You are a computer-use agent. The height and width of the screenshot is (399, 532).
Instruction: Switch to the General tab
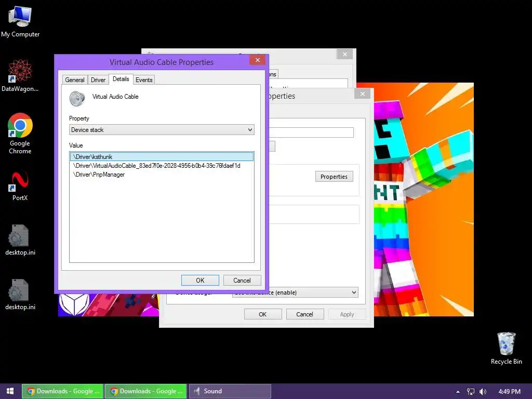[75, 79]
